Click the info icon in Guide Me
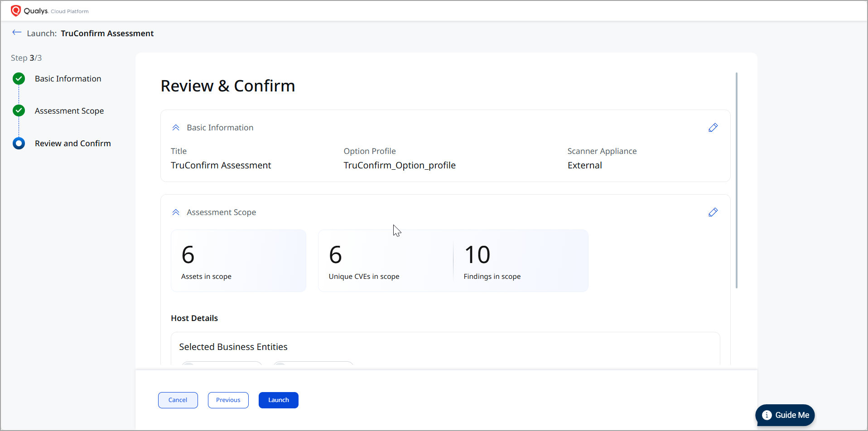The height and width of the screenshot is (431, 868). 767,415
